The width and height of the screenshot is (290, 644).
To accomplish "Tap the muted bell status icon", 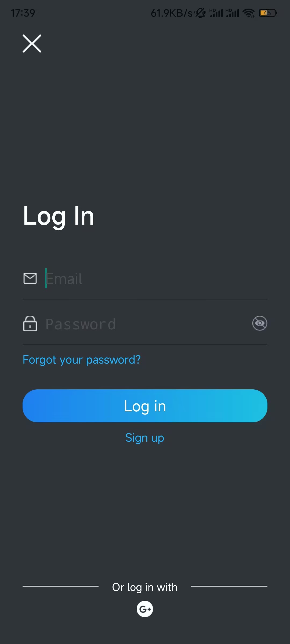I will point(200,13).
